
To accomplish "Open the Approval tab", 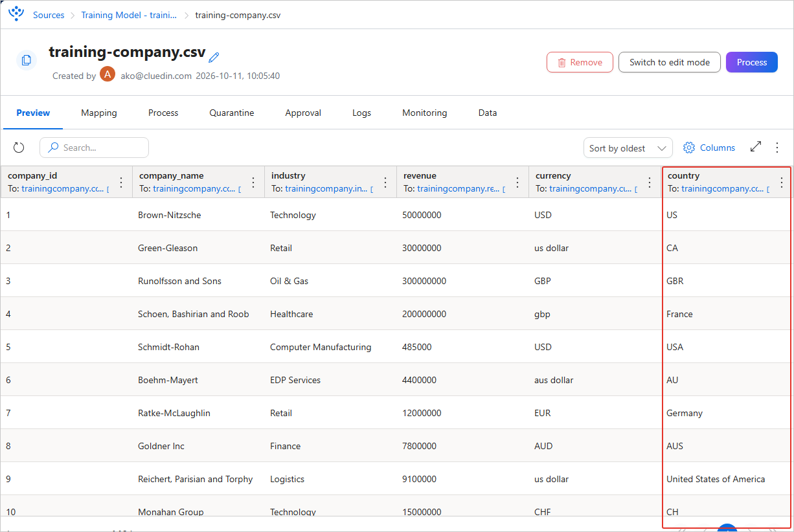I will [x=303, y=113].
